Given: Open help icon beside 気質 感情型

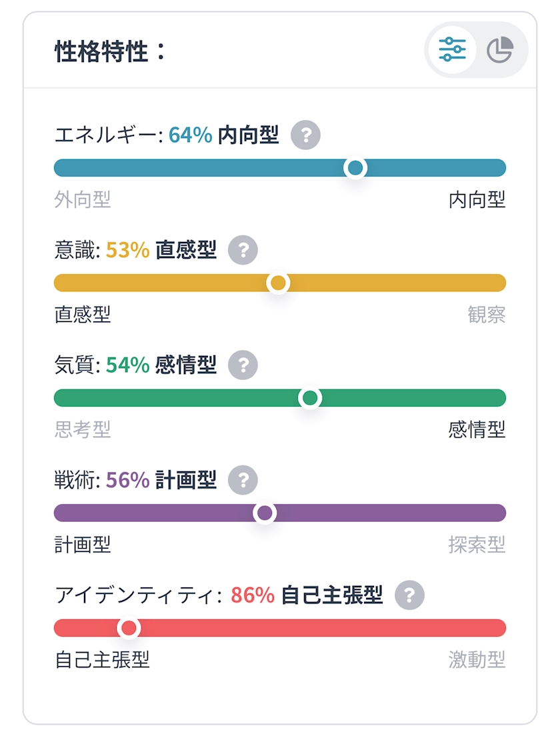Looking at the screenshot, I should [243, 365].
